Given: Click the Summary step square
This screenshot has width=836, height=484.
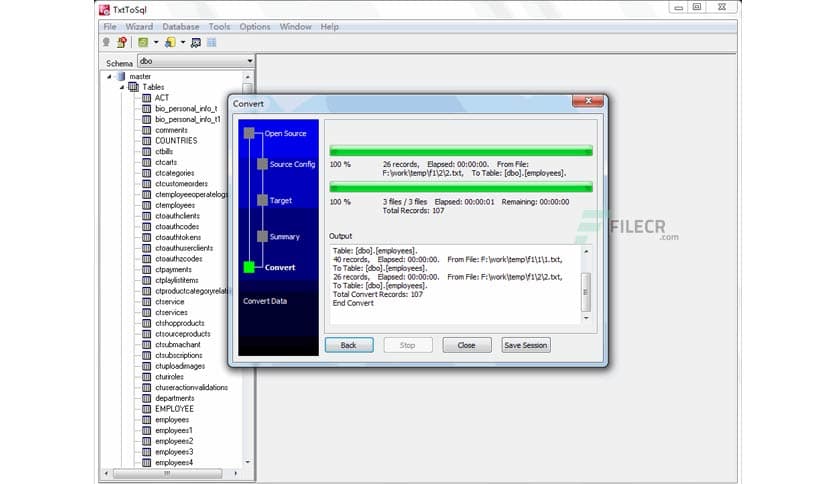Looking at the screenshot, I should 262,236.
